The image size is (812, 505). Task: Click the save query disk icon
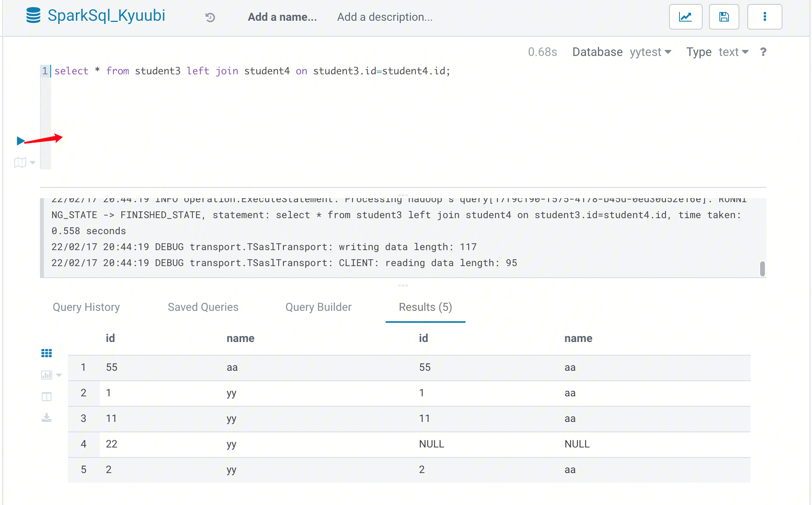point(723,17)
